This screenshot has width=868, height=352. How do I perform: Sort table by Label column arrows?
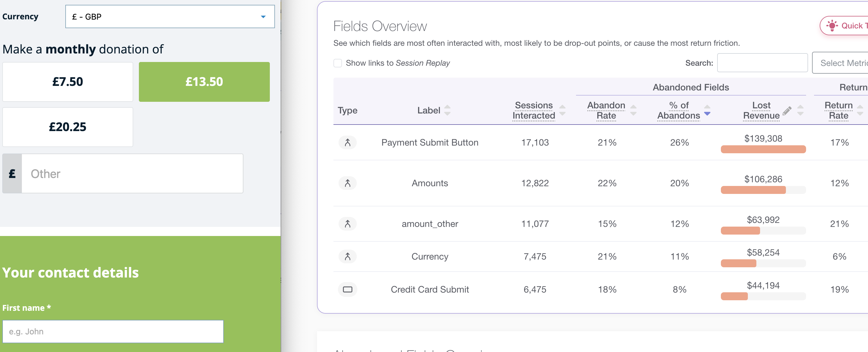click(447, 110)
